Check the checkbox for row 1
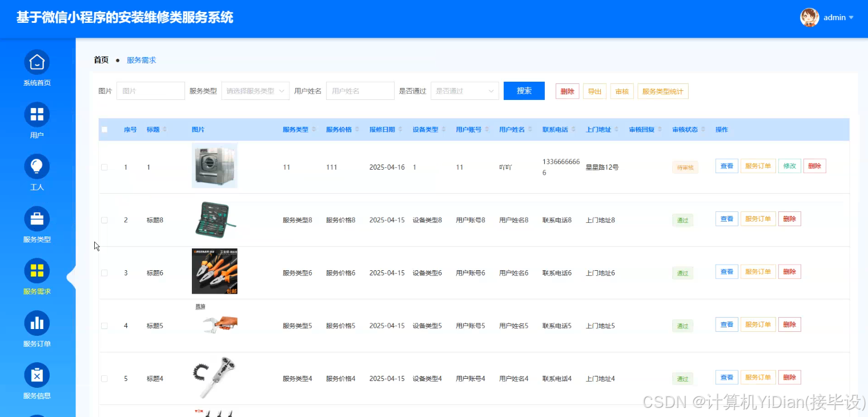 pyautogui.click(x=105, y=167)
